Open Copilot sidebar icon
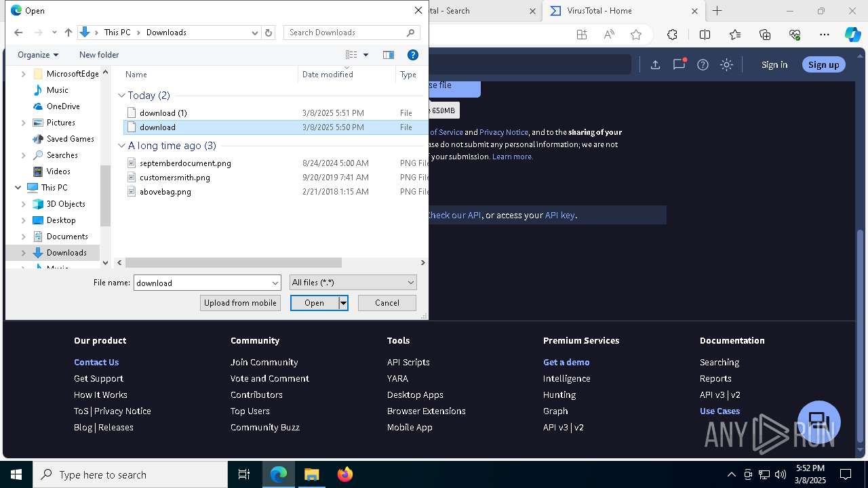This screenshot has height=488, width=868. pos(852,35)
